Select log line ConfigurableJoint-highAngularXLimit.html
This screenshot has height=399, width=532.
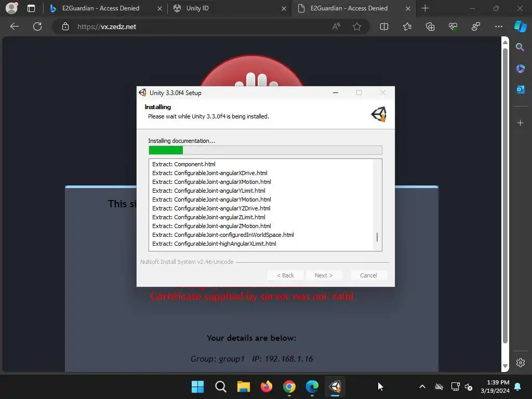pos(214,244)
